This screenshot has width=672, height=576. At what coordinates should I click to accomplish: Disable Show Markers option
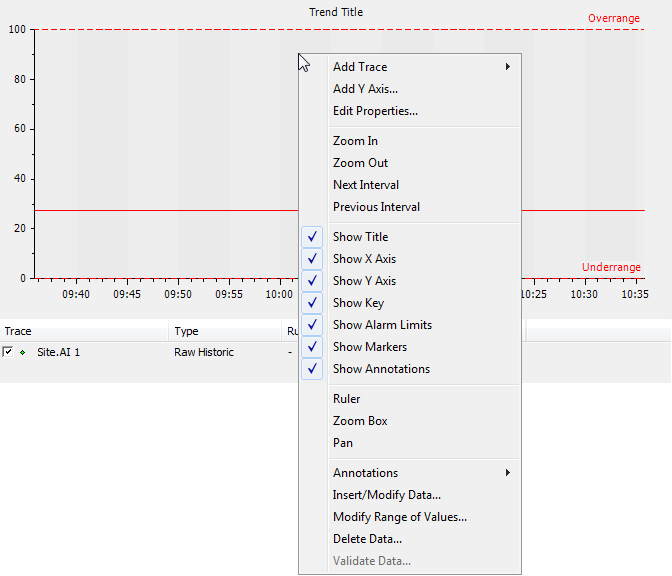(x=370, y=347)
